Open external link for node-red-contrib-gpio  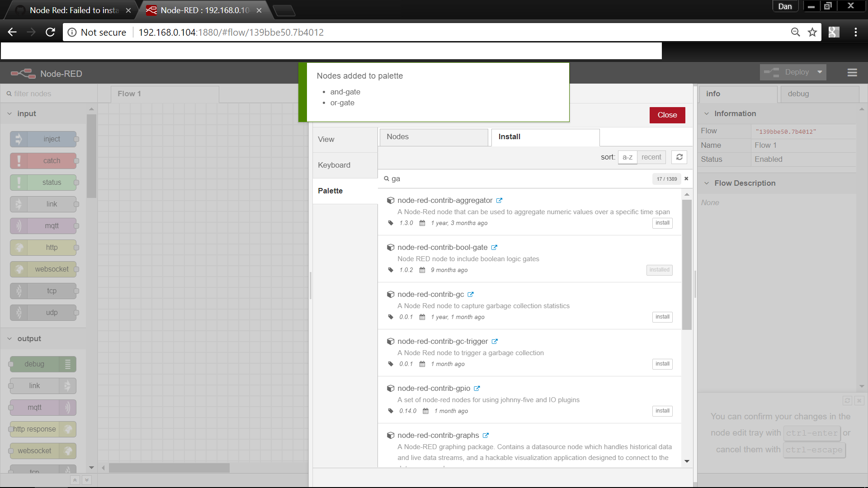tap(477, 389)
